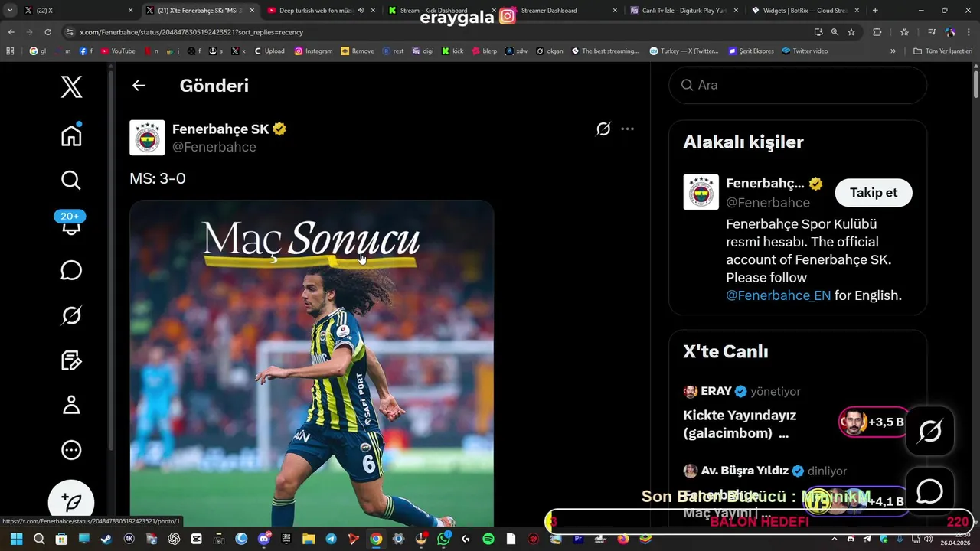Click @Fenerbahce handle under post author
This screenshot has width=980, height=551.
pos(214,147)
